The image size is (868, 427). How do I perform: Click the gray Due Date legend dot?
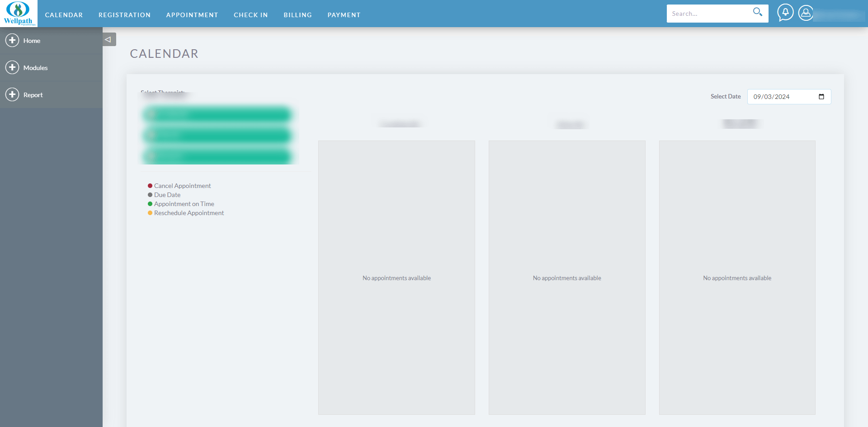click(x=150, y=195)
